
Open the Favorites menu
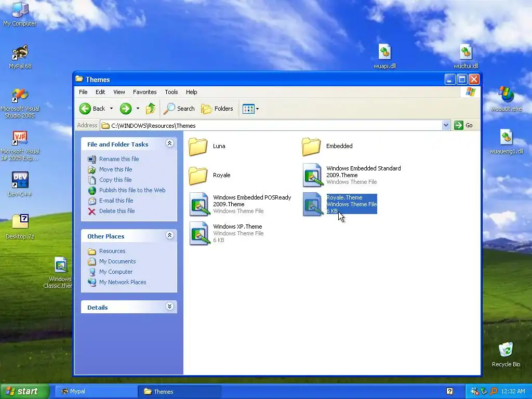(144, 92)
